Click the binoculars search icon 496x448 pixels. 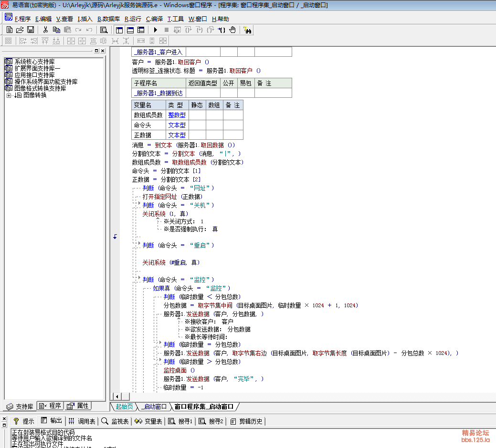(248, 30)
